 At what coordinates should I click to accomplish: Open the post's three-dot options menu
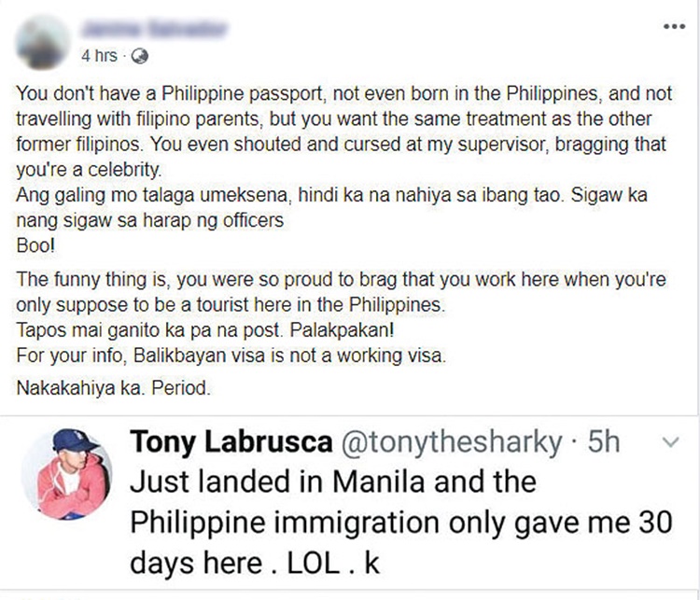[x=673, y=26]
